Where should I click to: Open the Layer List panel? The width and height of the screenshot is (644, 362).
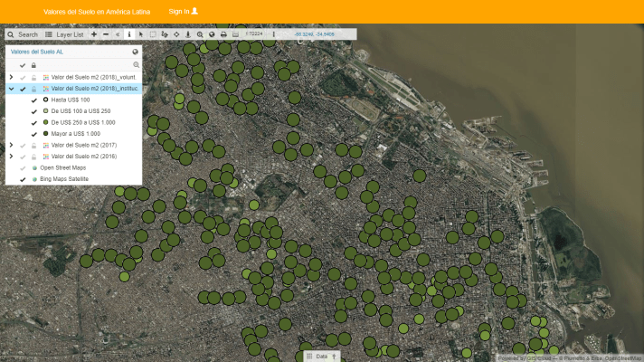(63, 34)
